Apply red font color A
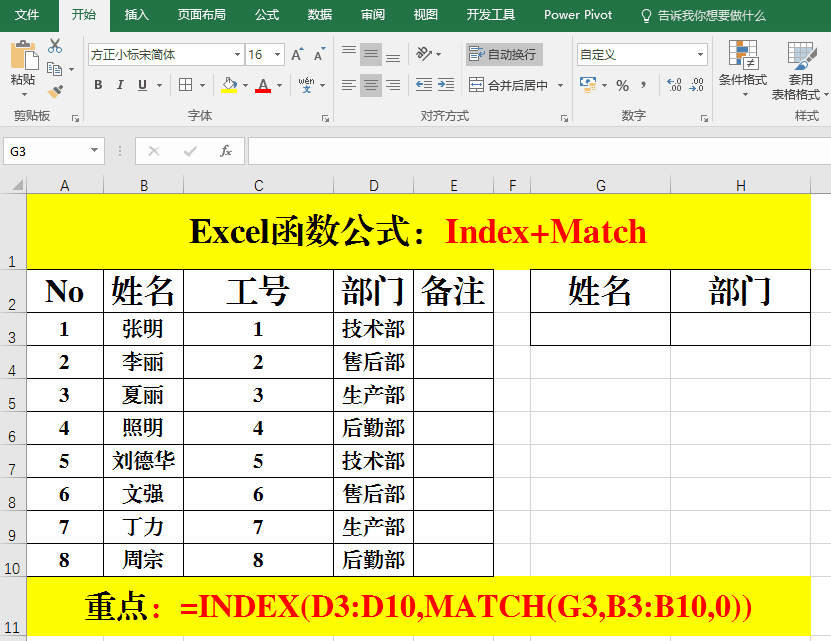 (x=263, y=85)
